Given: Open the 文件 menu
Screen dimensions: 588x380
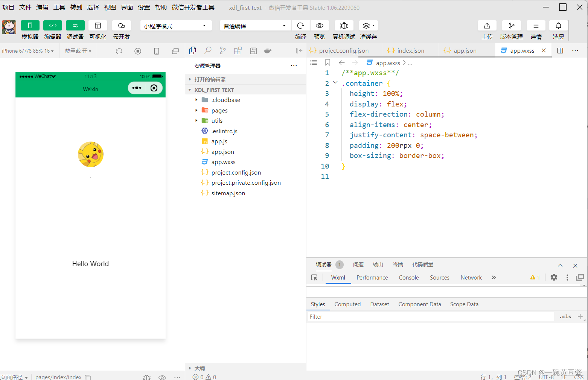Looking at the screenshot, I should click(25, 8).
